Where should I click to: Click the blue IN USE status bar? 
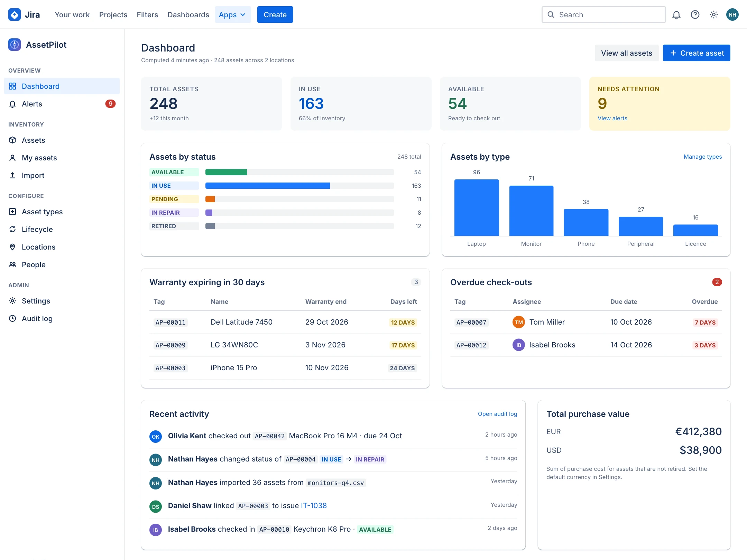[268, 186]
